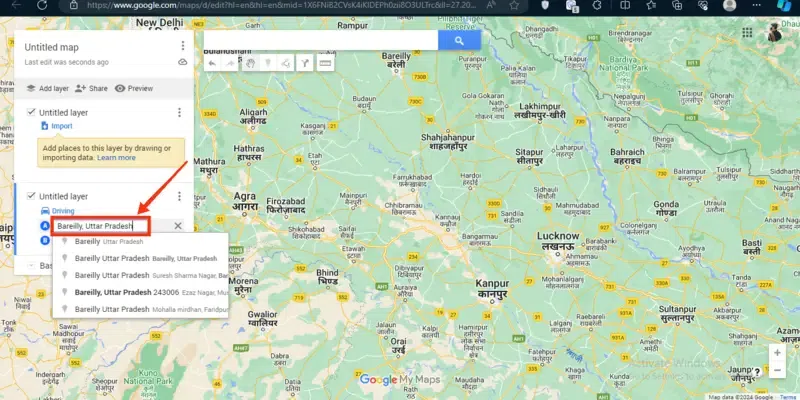Open the Google apps grid

click(x=747, y=33)
